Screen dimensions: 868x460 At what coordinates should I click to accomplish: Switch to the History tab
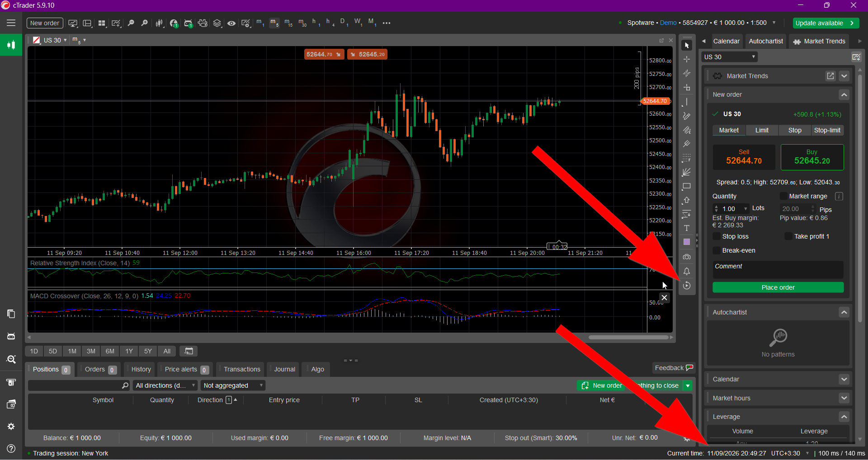141,369
